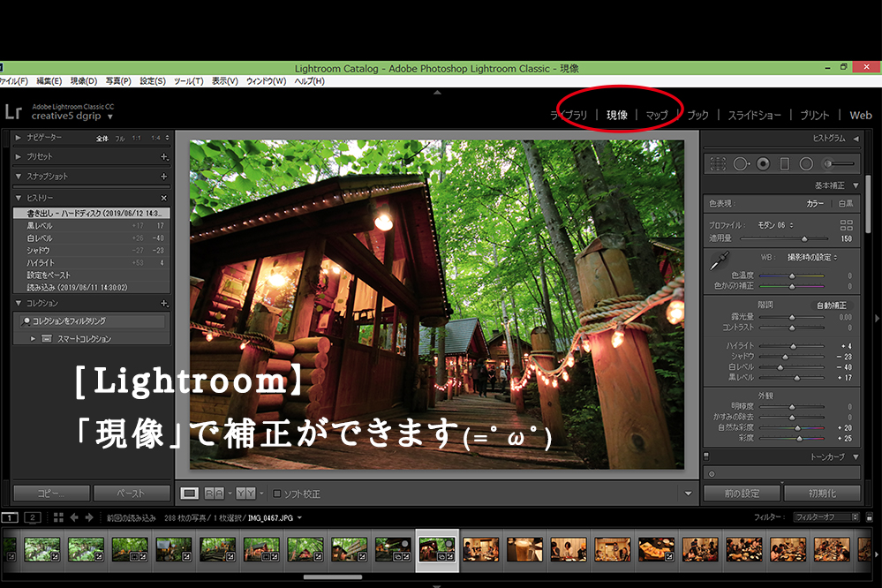Select the Spot Removal tool
The image size is (882, 588).
(x=742, y=163)
